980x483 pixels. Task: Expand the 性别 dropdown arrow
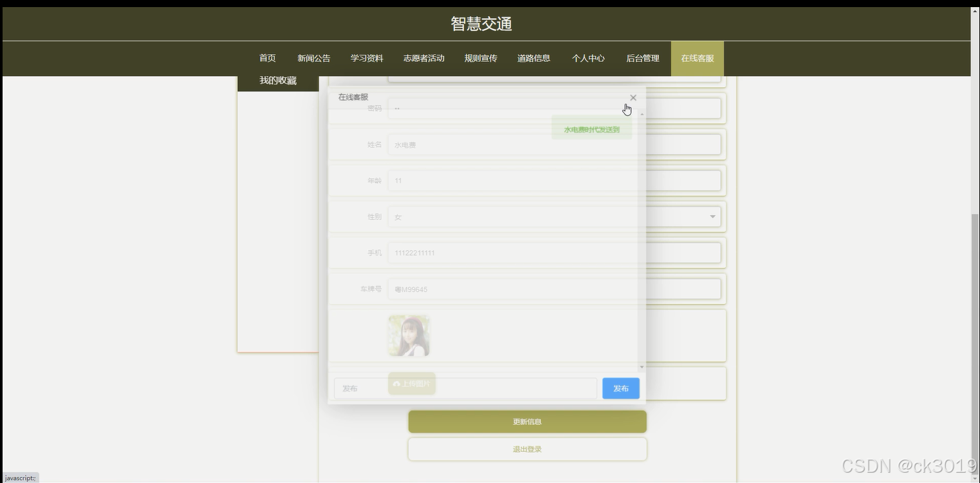point(712,217)
